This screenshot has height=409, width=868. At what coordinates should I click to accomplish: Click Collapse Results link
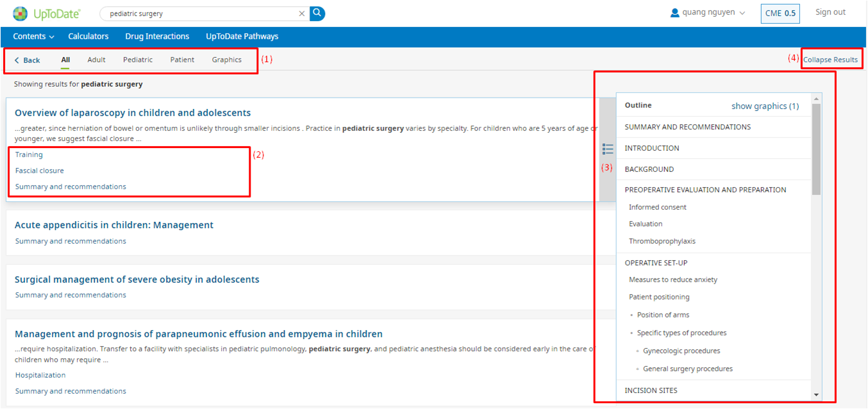tap(830, 60)
